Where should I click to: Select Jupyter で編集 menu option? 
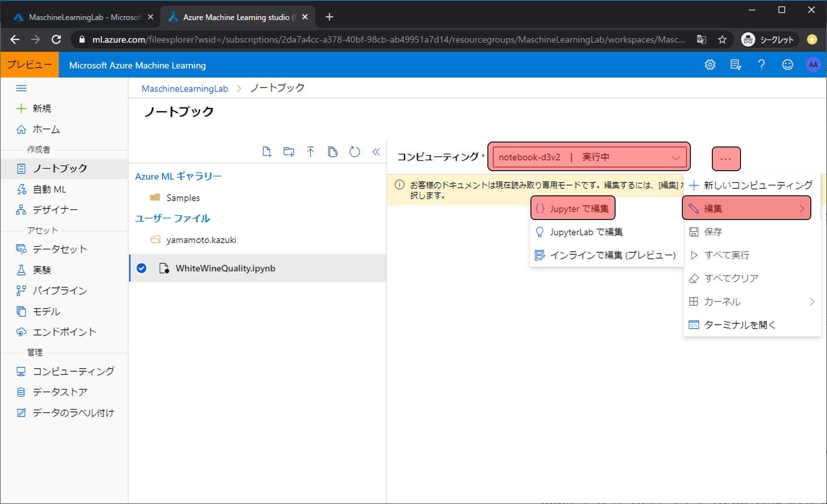pyautogui.click(x=573, y=208)
